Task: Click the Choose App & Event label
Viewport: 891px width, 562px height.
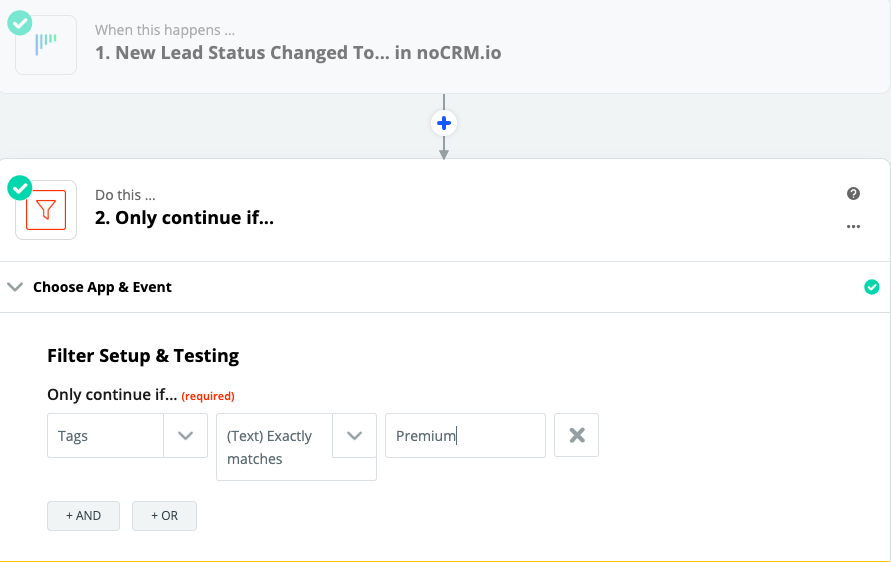Action: coord(102,287)
